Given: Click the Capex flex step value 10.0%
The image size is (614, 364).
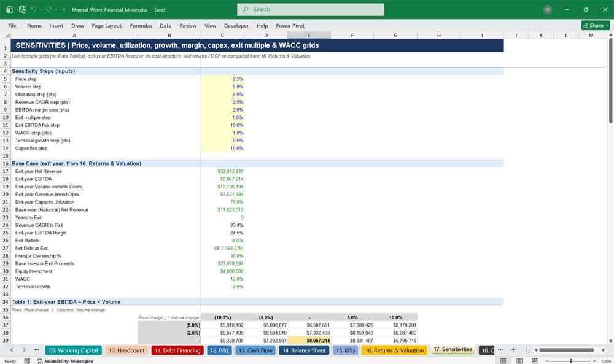Looking at the screenshot, I should tap(236, 149).
